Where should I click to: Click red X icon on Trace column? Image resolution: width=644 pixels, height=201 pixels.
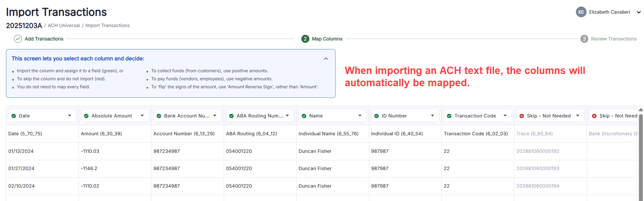coord(522,116)
